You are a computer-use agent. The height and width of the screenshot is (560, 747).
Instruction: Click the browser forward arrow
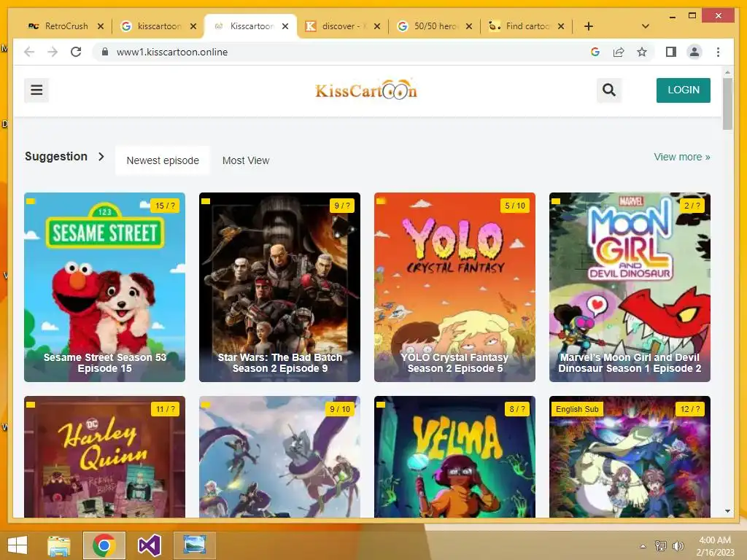53,52
